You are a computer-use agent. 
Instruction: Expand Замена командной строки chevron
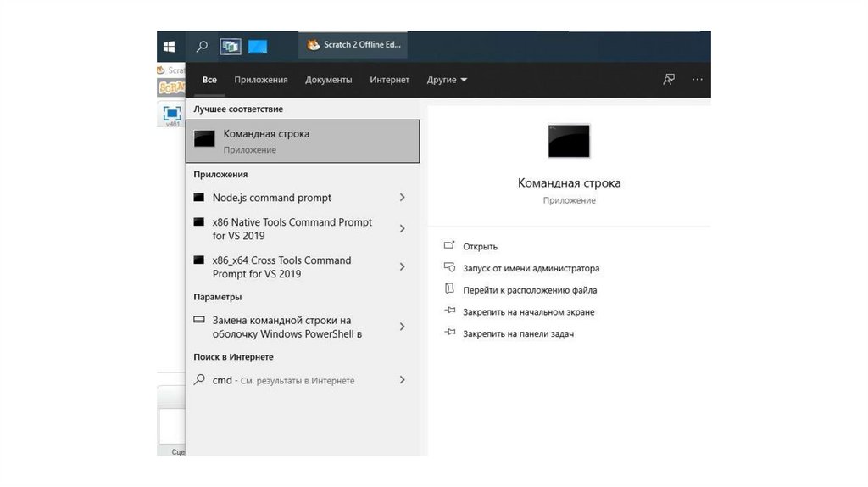pos(403,327)
